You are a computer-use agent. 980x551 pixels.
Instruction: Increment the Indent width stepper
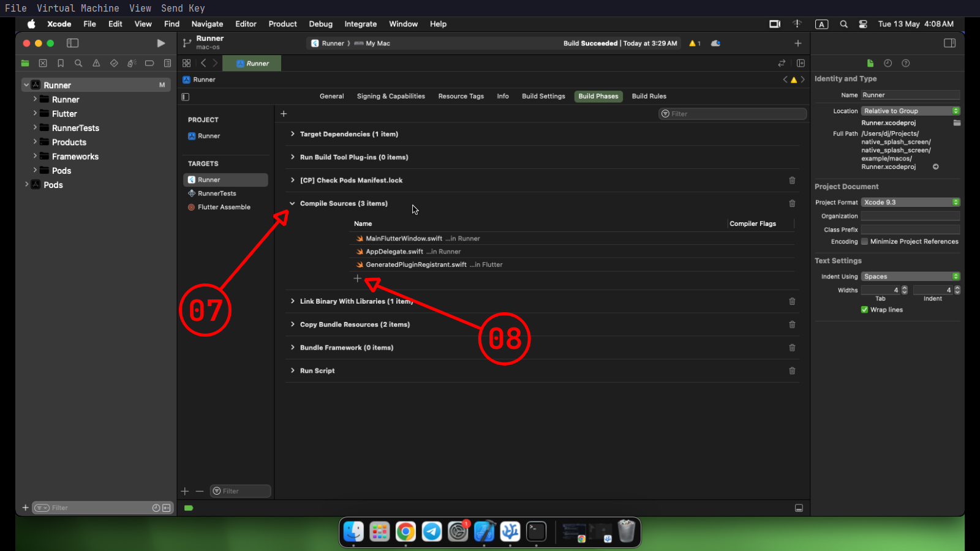tap(957, 288)
